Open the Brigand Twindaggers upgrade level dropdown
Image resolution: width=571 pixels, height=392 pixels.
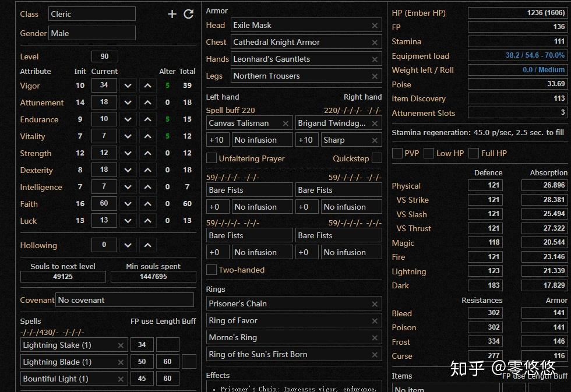(306, 140)
